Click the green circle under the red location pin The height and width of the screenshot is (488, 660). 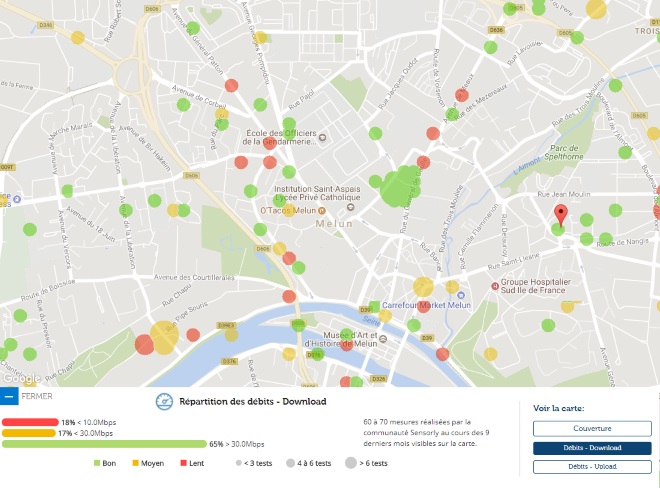(558, 229)
